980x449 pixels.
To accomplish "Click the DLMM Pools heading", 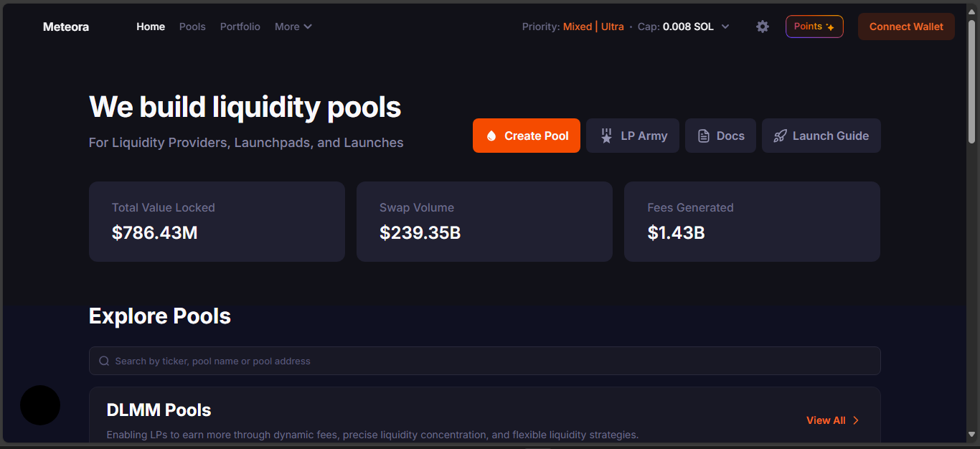I will 159,410.
